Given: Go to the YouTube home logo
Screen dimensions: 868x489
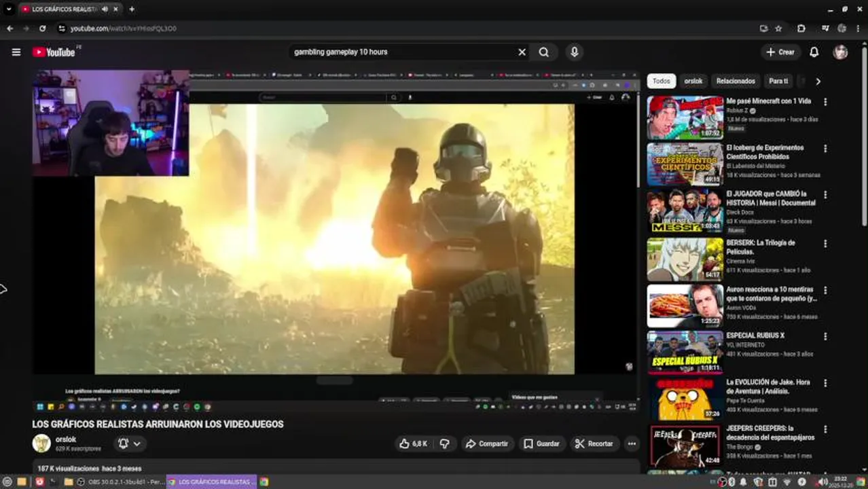Looking at the screenshot, I should coord(54,52).
